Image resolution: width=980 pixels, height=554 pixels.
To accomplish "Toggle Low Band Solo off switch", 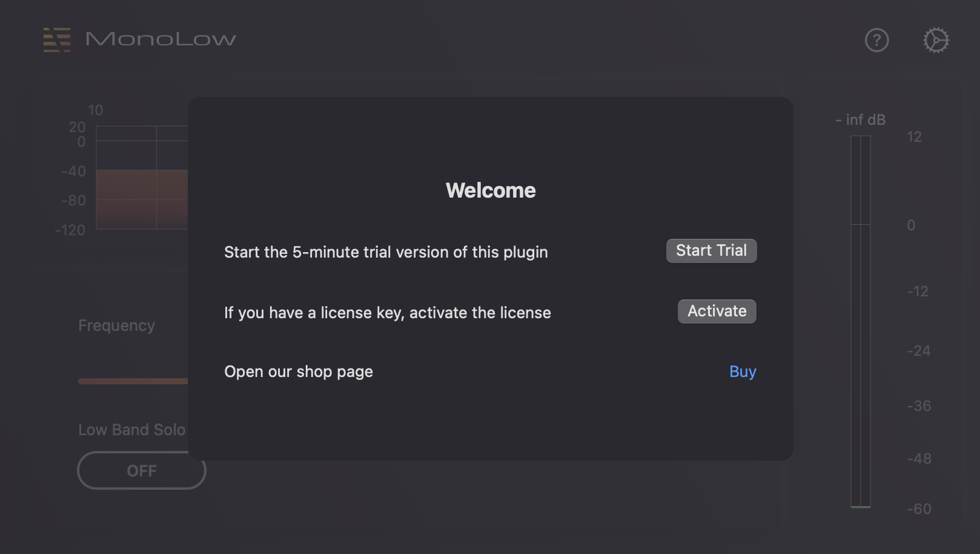I will (x=141, y=470).
